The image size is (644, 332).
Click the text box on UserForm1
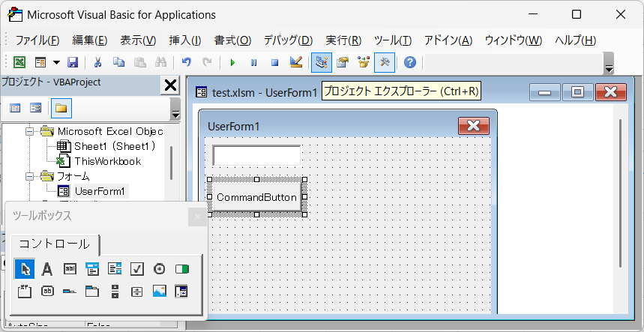point(256,156)
